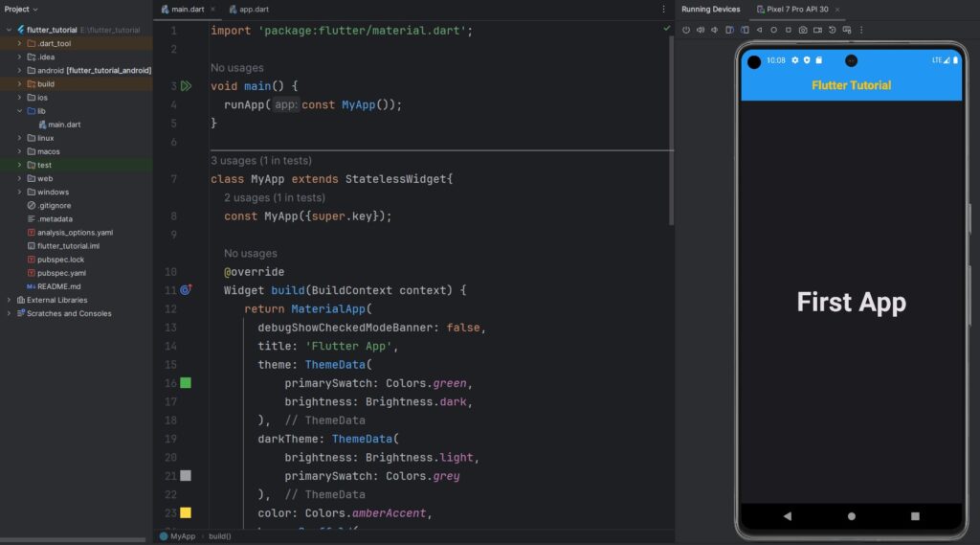Expand Scratches and Consoles node
Image resolution: width=980 pixels, height=545 pixels.
(x=9, y=313)
